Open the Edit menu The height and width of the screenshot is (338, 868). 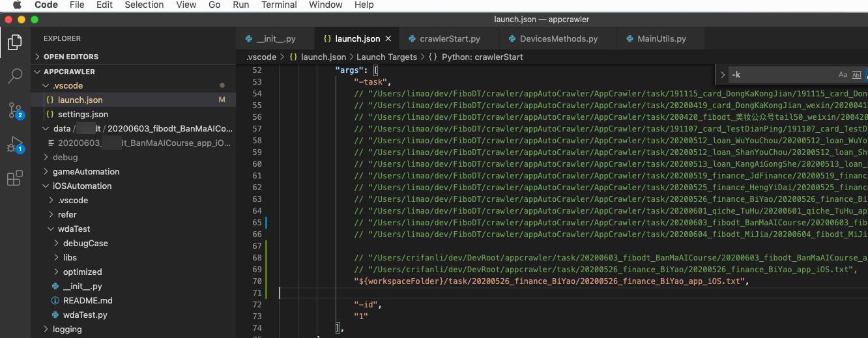click(x=104, y=5)
